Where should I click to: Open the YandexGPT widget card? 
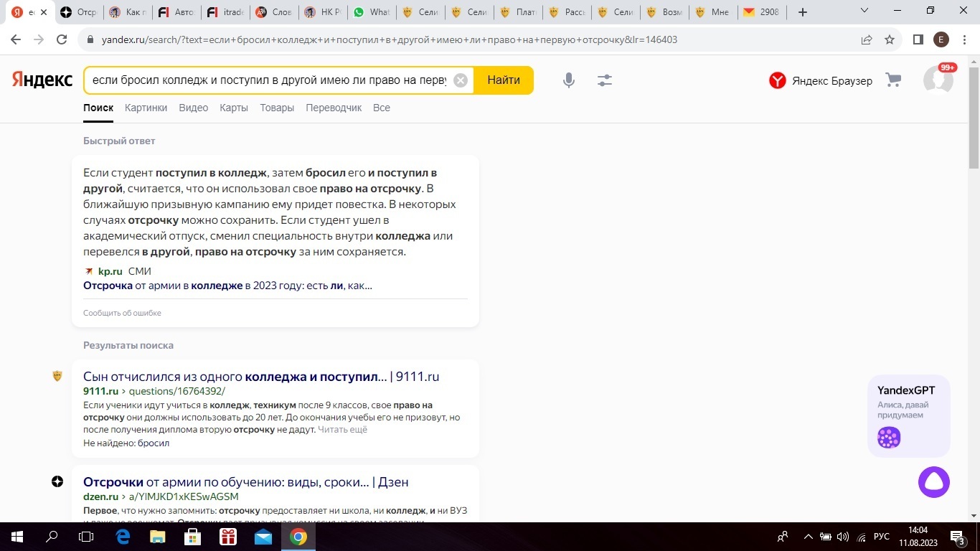tap(909, 415)
